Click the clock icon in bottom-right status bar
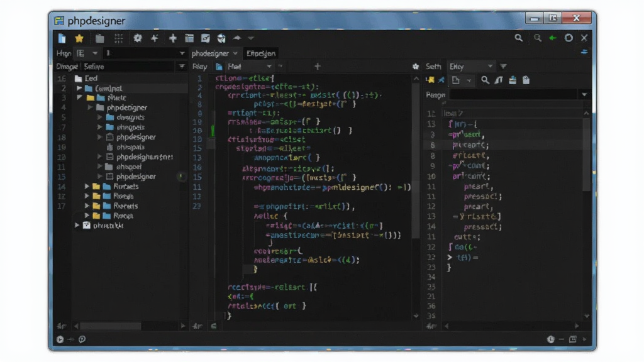 tap(551, 339)
